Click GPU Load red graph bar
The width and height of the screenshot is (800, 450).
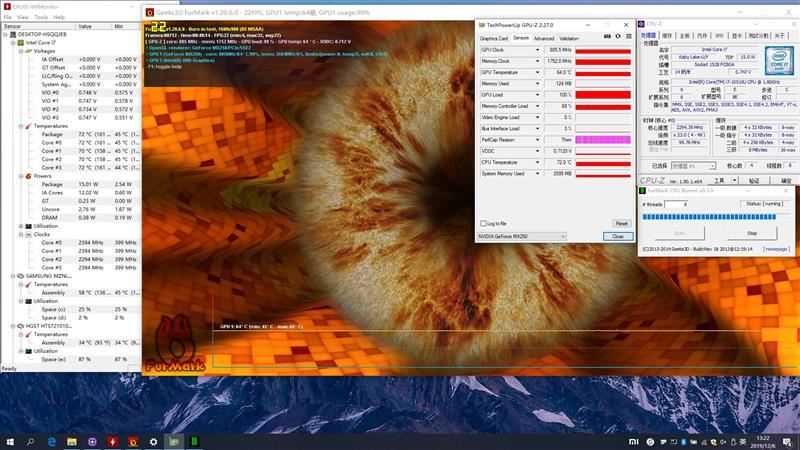click(603, 95)
